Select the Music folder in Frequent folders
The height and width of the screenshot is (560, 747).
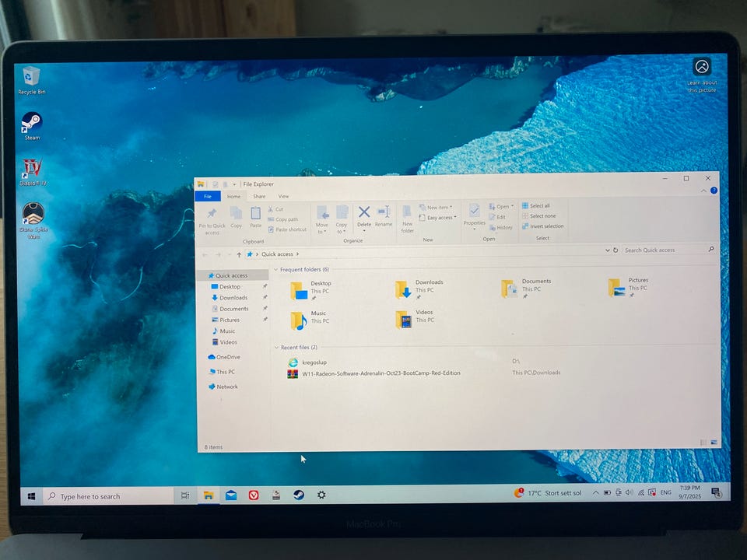tap(310, 320)
